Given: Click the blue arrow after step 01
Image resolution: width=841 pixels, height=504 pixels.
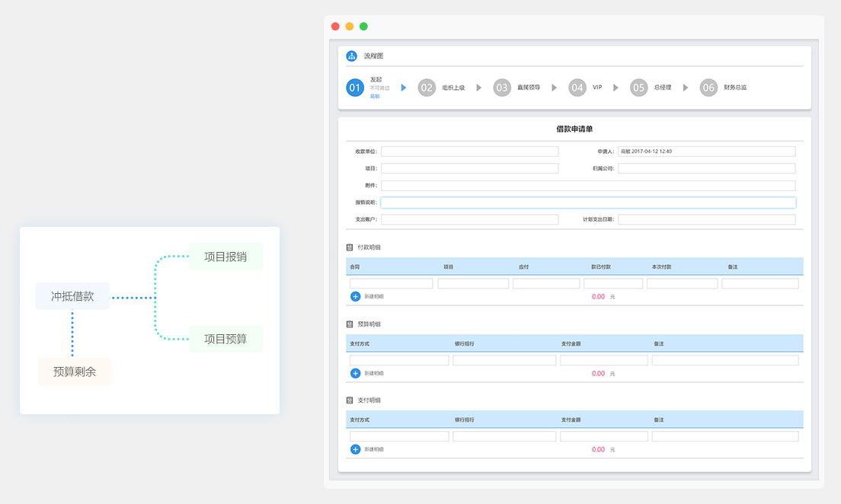Looking at the screenshot, I should click(x=404, y=88).
